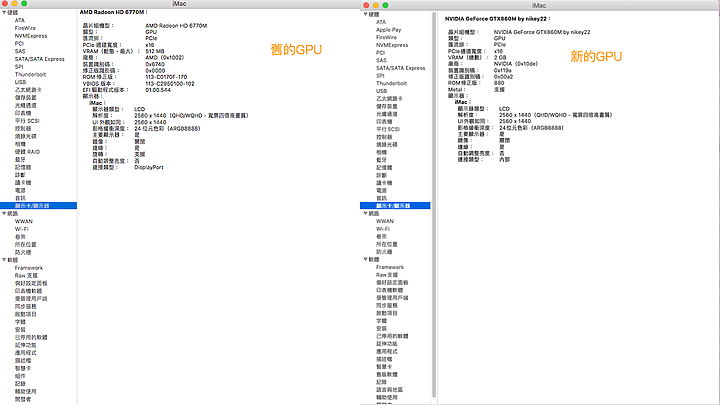This screenshot has width=720, height=405.
Task: Select 乙太網路卡 in the AMD Radeon window
Action: 28,90
